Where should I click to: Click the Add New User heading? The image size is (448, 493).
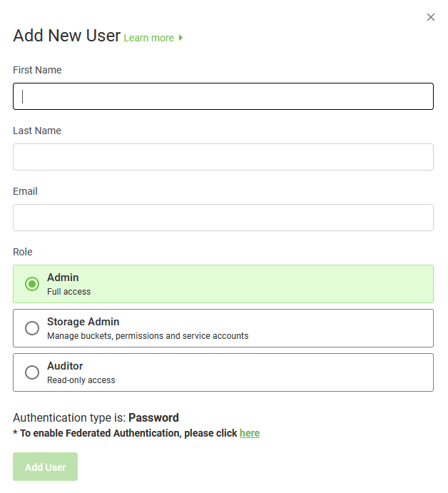pos(66,36)
